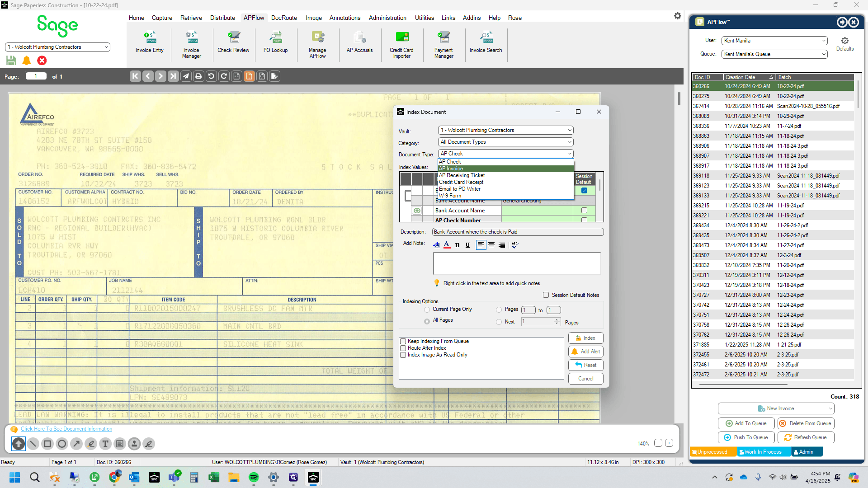The width and height of the screenshot is (868, 488).
Task: Select the line annotation tool
Action: tap(33, 444)
